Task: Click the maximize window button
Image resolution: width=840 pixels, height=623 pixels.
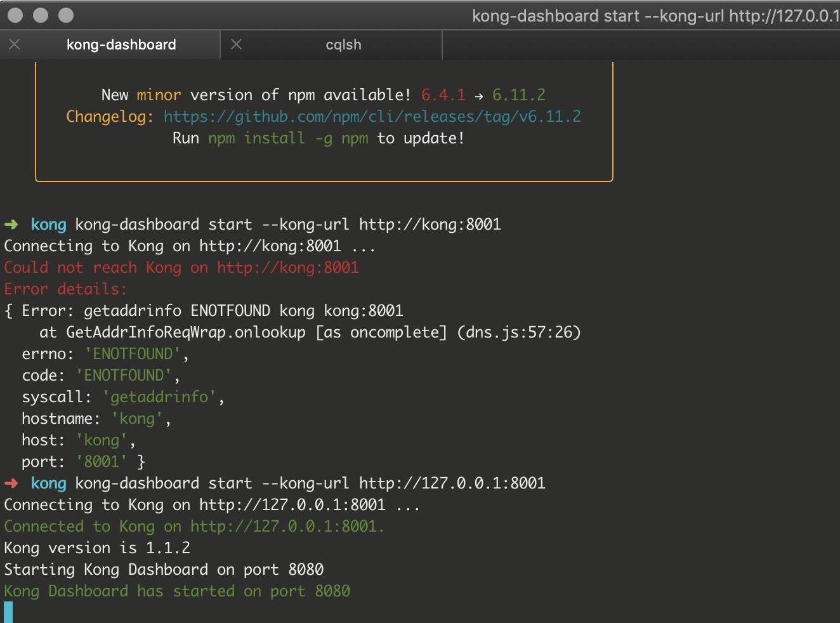Action: (66, 15)
